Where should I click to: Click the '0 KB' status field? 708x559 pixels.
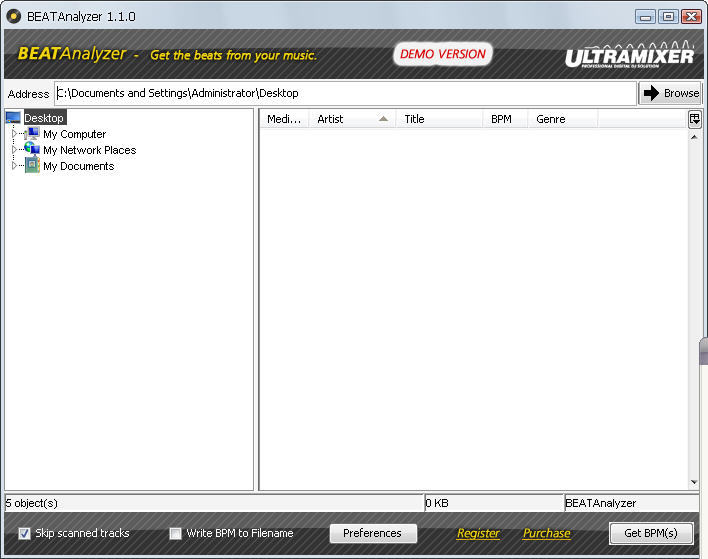tap(494, 503)
